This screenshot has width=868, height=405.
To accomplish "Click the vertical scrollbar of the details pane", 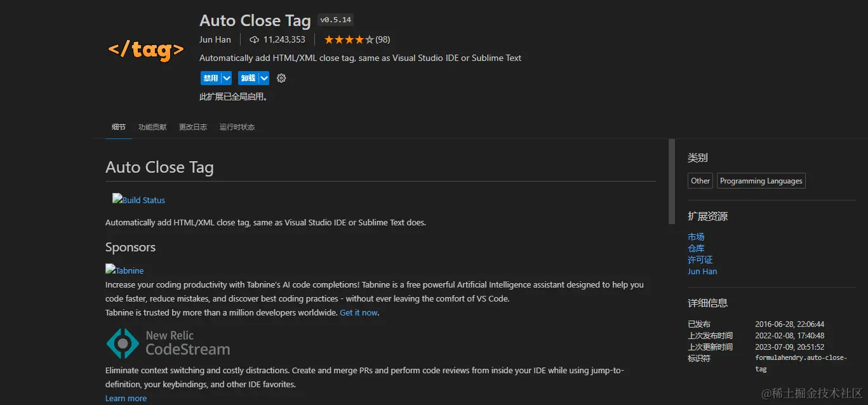I will (672, 181).
